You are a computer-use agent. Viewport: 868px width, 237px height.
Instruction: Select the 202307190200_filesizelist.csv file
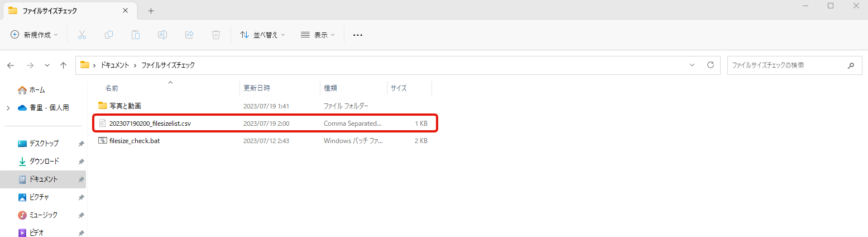pos(150,123)
